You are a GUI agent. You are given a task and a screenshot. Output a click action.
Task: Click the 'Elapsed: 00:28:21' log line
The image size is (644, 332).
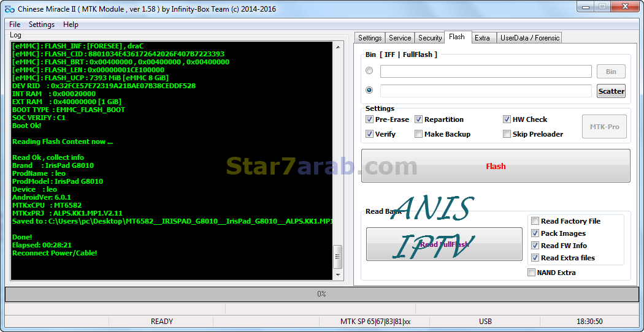42,245
